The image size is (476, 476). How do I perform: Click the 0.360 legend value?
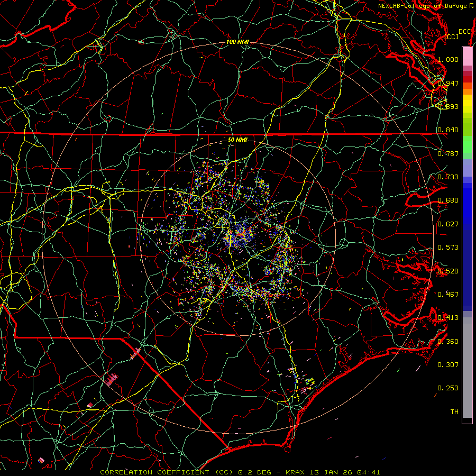point(448,342)
